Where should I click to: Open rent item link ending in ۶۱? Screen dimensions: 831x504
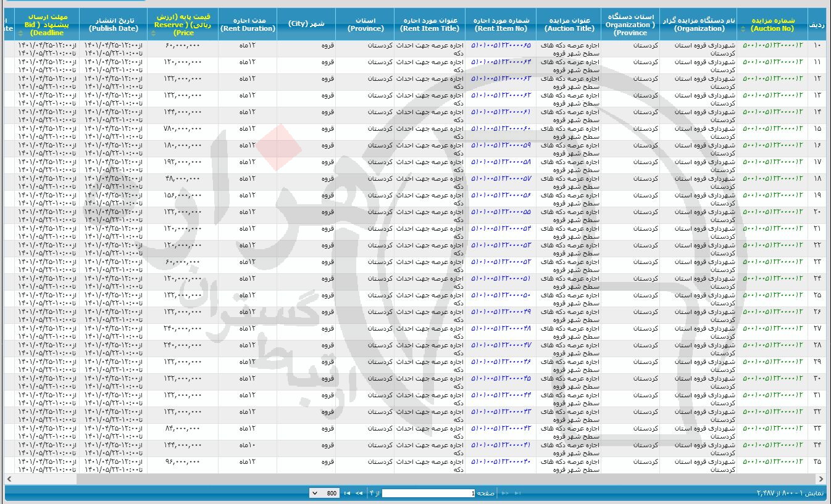[501, 112]
